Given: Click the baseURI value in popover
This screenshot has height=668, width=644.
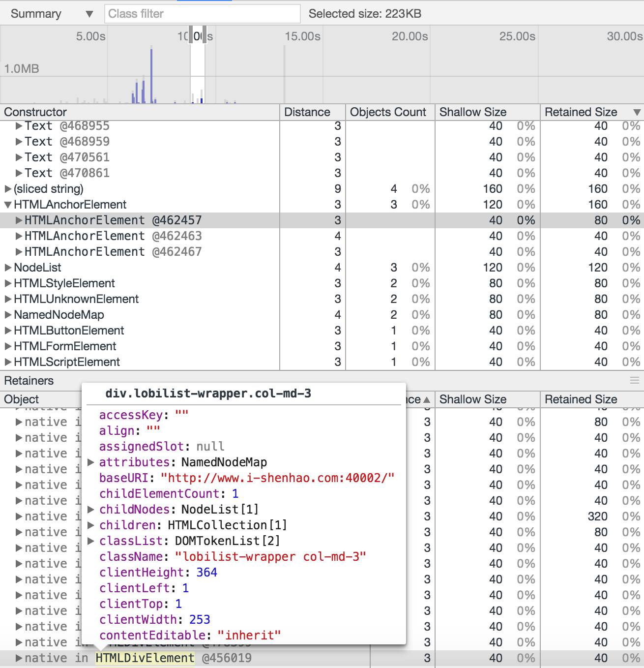Looking at the screenshot, I should pos(278,478).
